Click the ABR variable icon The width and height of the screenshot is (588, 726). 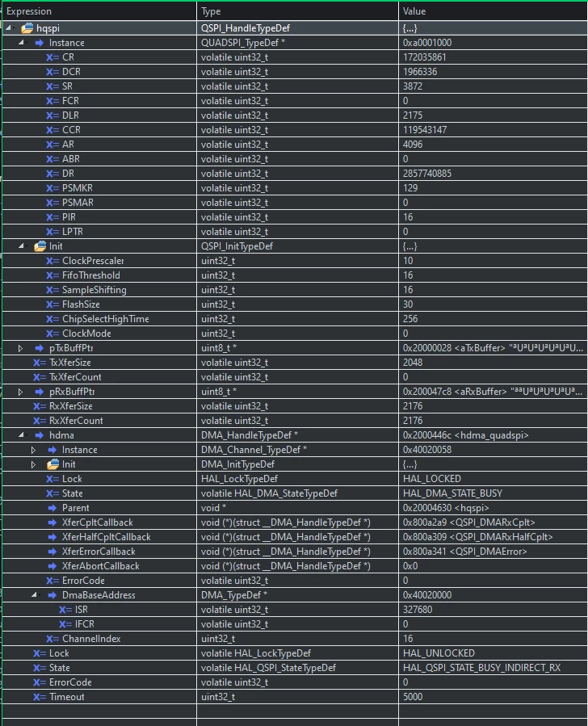(52, 159)
